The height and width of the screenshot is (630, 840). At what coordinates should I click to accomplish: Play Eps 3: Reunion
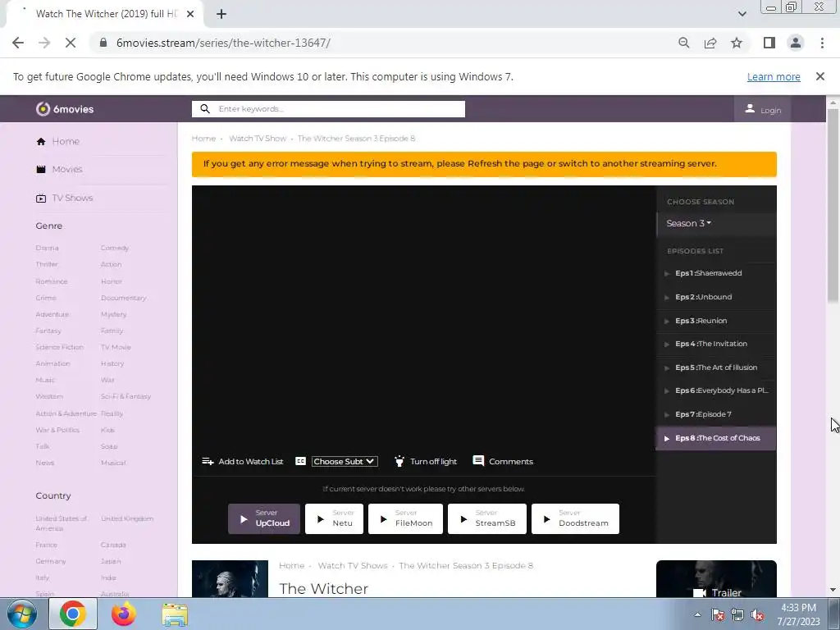[x=716, y=321]
